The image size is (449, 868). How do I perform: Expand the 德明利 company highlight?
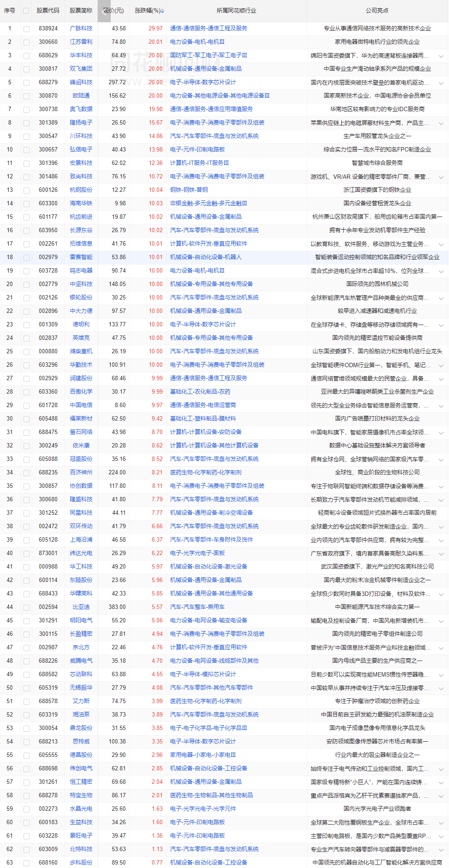441,325
